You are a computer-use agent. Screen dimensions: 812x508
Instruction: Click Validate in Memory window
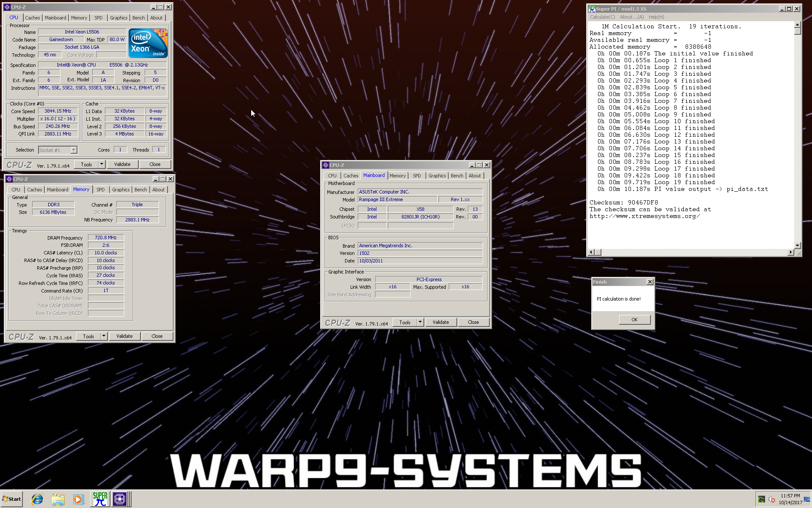tap(124, 336)
